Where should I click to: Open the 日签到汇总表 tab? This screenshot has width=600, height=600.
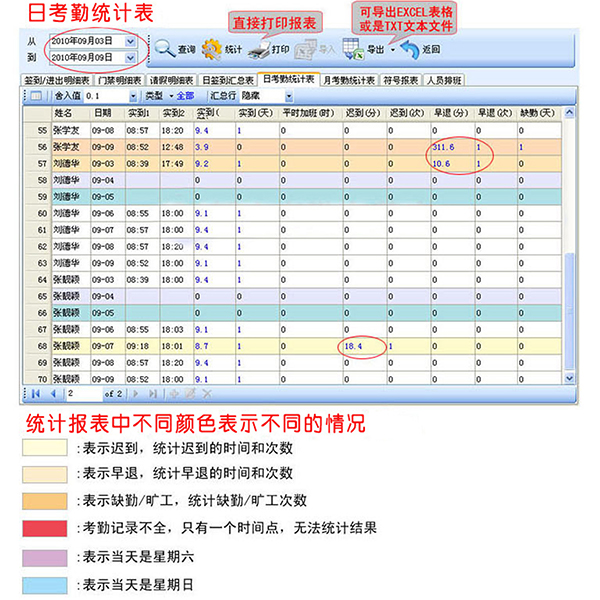228,80
